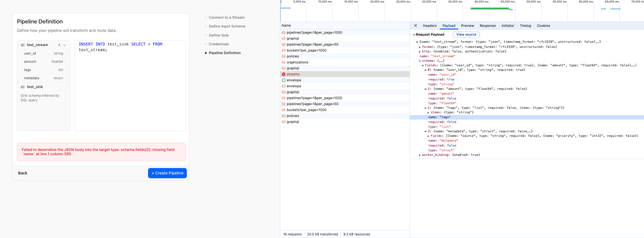Image resolution: width=644 pixels, height=238 pixels.
Task: Expand the http payload node
Action: (x=420, y=52)
